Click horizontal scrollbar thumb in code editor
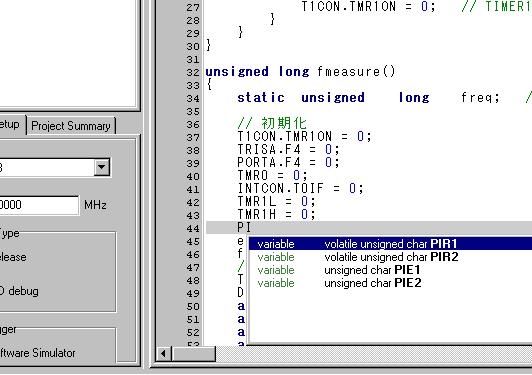532x375 pixels. click(x=194, y=354)
